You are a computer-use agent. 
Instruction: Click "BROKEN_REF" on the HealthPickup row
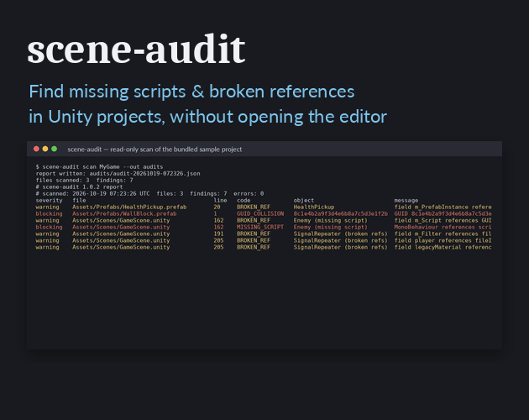tap(254, 207)
